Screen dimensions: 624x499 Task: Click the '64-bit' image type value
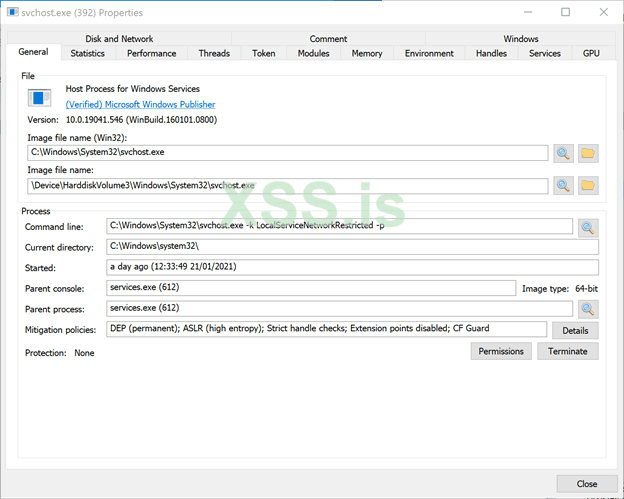pos(586,289)
